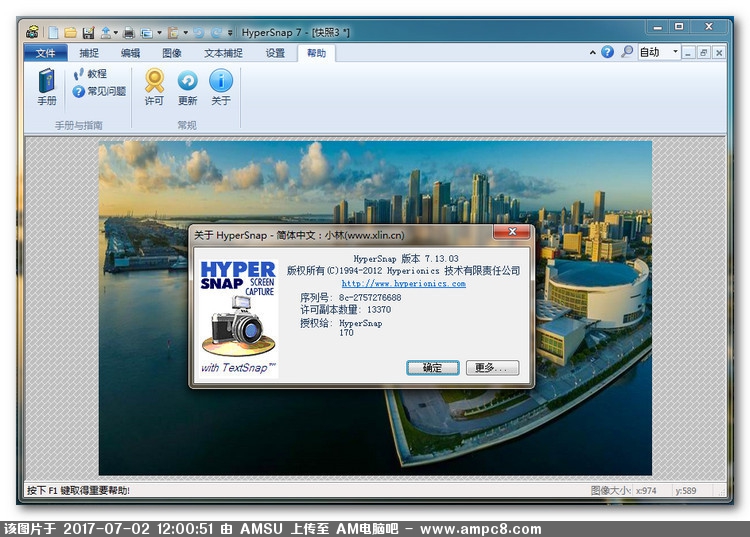
Task: Switch to the 编辑 ribbon tab
Action: 130,53
